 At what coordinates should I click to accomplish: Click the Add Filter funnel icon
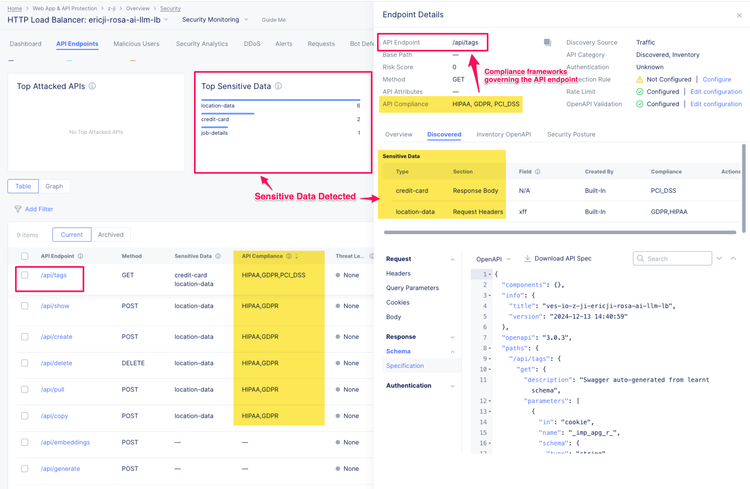tap(18, 209)
